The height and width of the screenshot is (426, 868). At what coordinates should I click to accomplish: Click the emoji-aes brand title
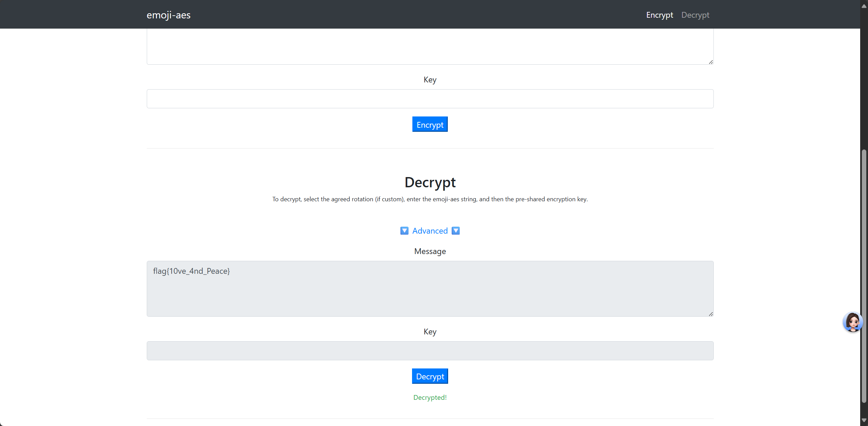click(169, 15)
